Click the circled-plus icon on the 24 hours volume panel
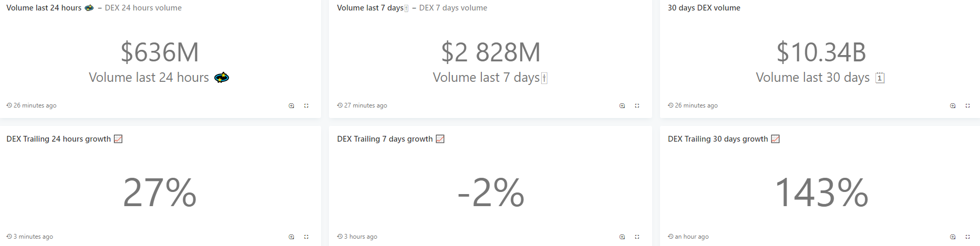980x246 pixels. (292, 106)
